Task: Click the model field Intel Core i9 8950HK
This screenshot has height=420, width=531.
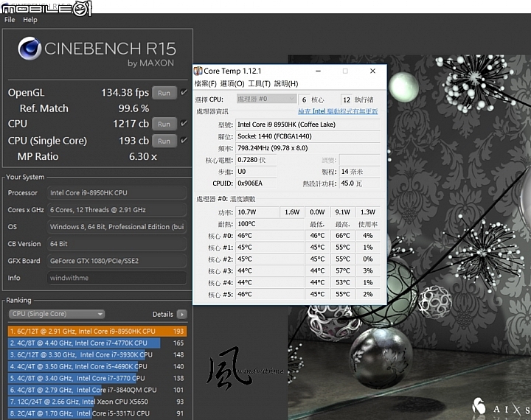Action: (x=308, y=125)
